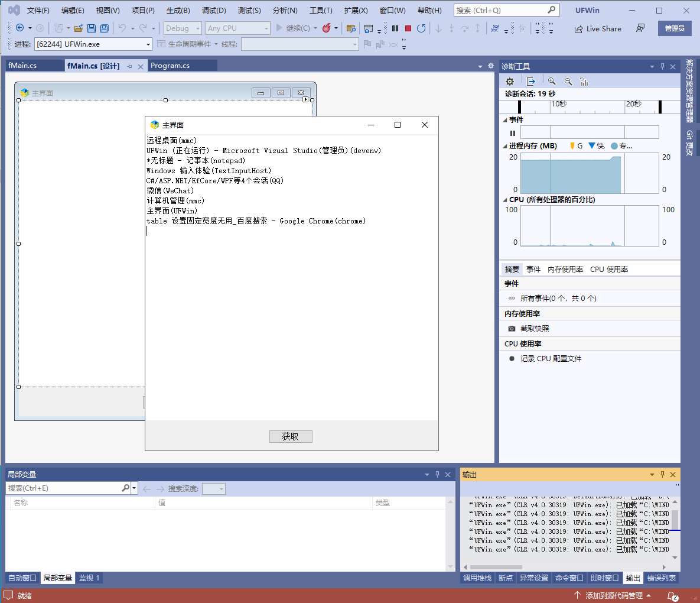Image resolution: width=700 pixels, height=603 pixels.
Task: Collapse the Events section in diagnostics
Action: tap(505, 120)
